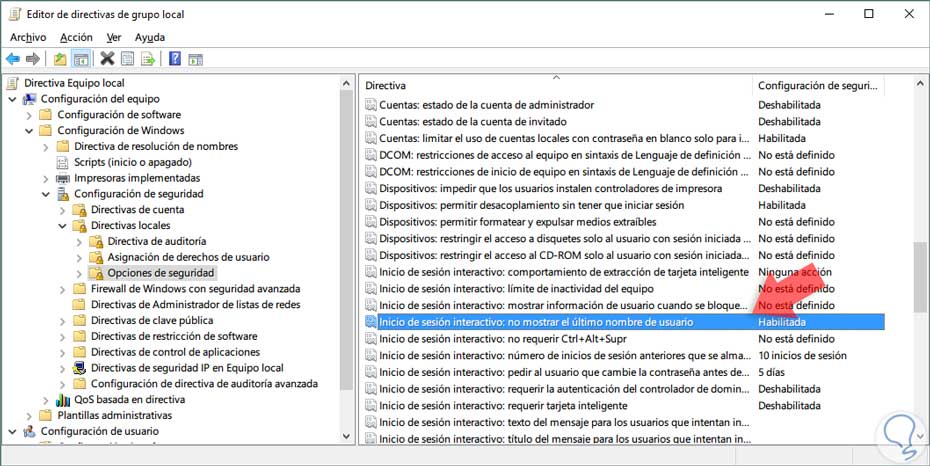Click policy icon beside 'requerir tarjeta inteligente'
930x466 pixels.
click(x=371, y=406)
